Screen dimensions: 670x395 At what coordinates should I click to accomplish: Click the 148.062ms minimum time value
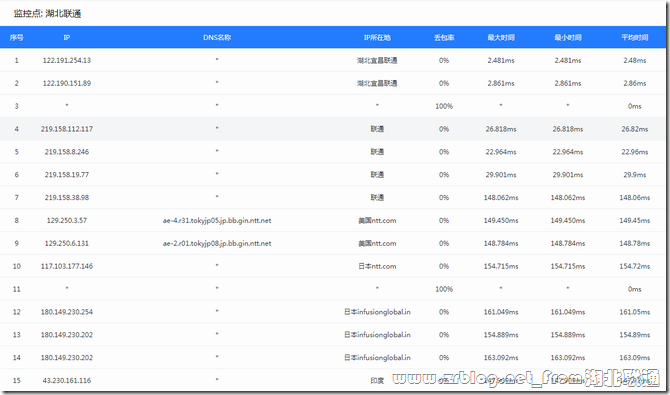(568, 198)
